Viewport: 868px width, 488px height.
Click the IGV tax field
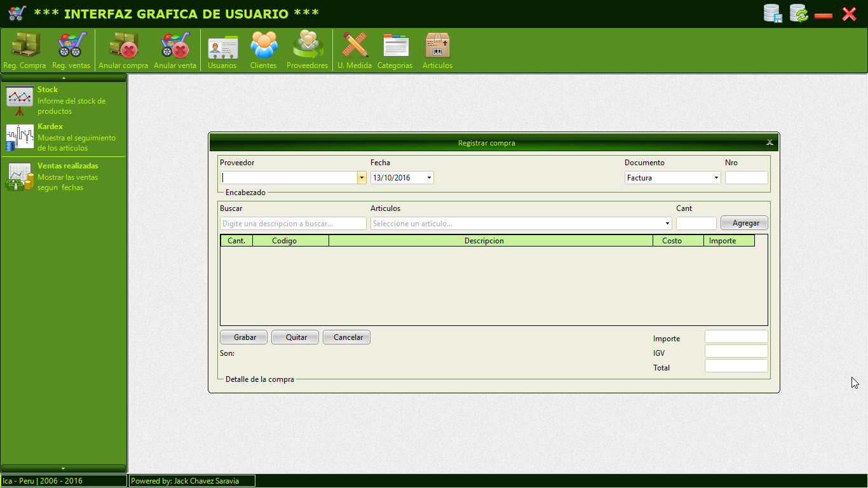coord(736,351)
